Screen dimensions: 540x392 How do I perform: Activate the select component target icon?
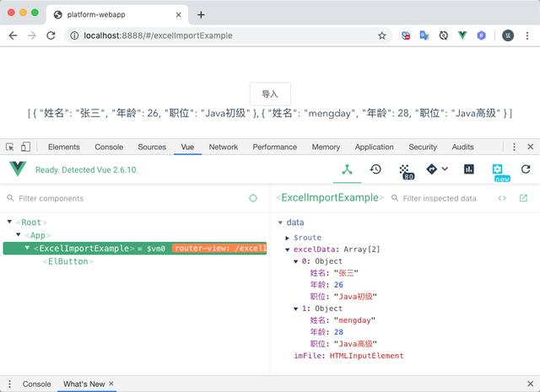tap(253, 198)
